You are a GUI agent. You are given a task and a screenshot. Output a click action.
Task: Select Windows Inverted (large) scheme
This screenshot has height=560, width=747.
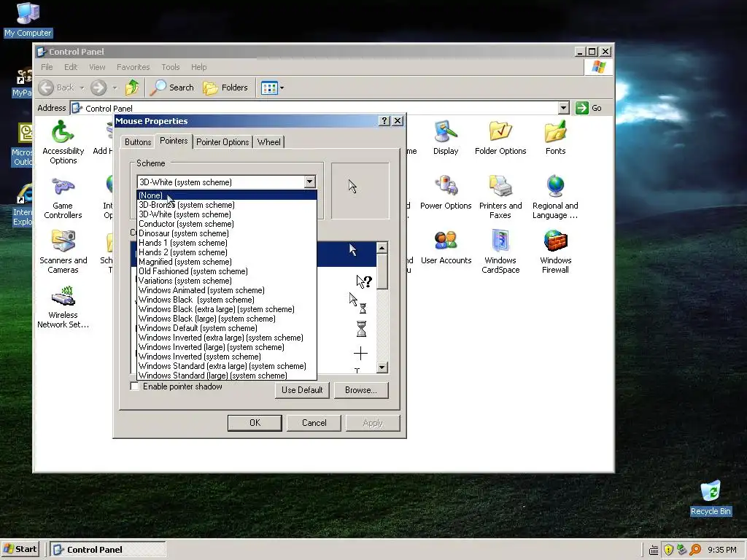pyautogui.click(x=227, y=347)
